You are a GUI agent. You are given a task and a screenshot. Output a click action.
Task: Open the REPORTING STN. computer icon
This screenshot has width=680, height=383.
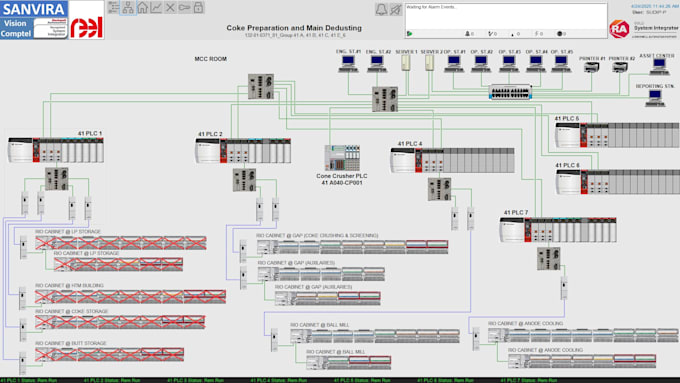(x=655, y=98)
